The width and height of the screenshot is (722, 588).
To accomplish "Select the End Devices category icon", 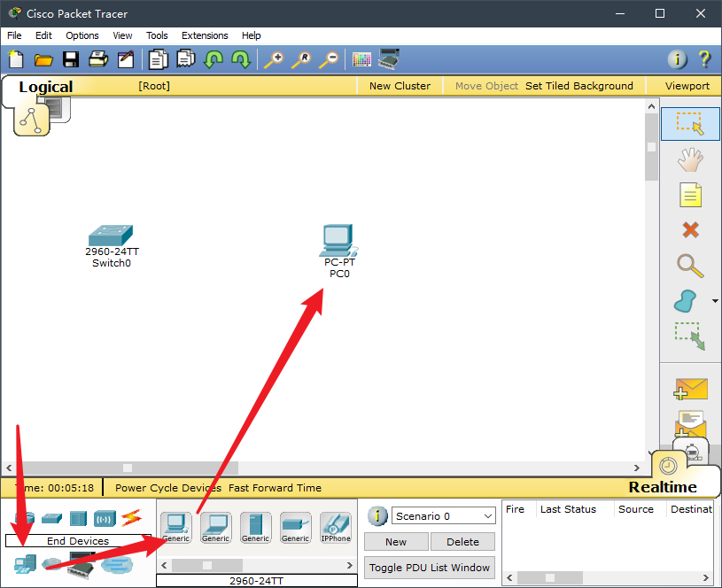I will (x=25, y=563).
